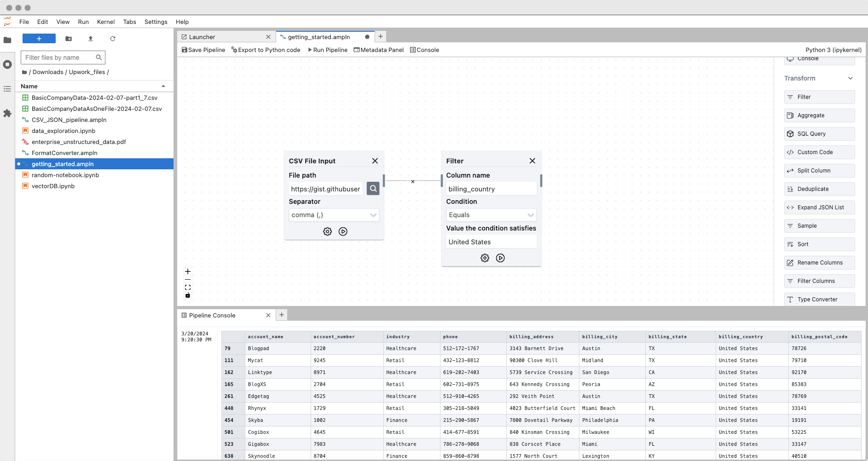Open settings gear on CSV File Input node

point(327,231)
